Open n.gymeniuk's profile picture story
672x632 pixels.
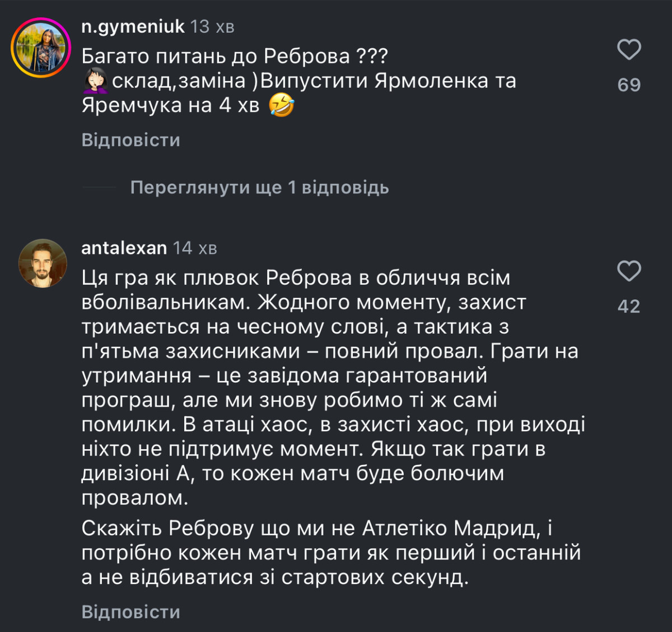41,47
